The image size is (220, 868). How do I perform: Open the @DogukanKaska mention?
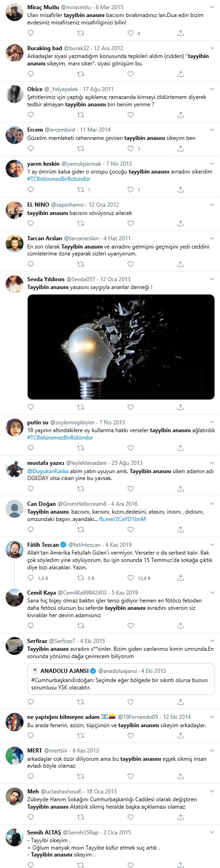click(48, 471)
